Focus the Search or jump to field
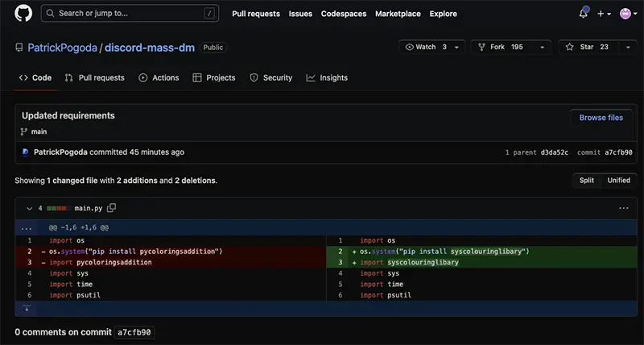 (130, 13)
